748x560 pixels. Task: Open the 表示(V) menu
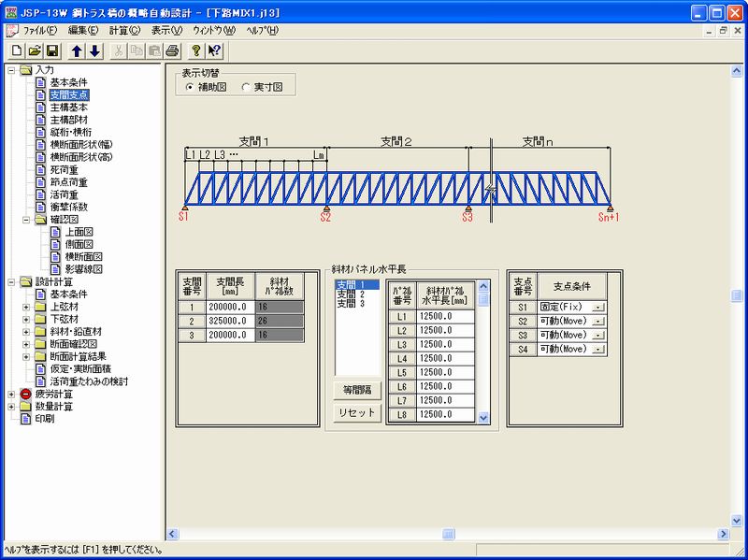coord(165,31)
